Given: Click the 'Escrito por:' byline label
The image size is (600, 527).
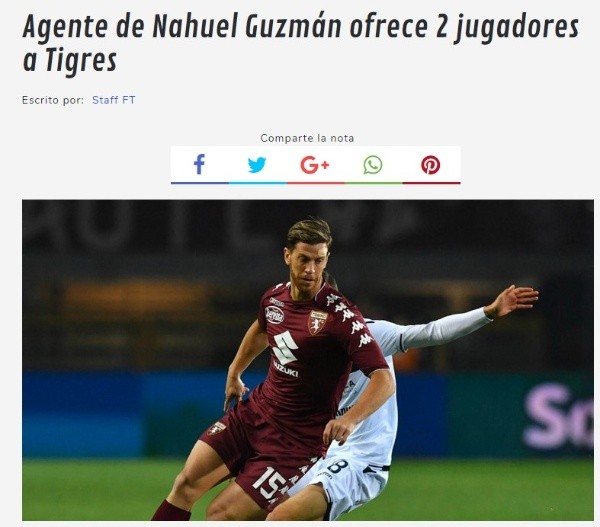Looking at the screenshot, I should click(x=53, y=100).
